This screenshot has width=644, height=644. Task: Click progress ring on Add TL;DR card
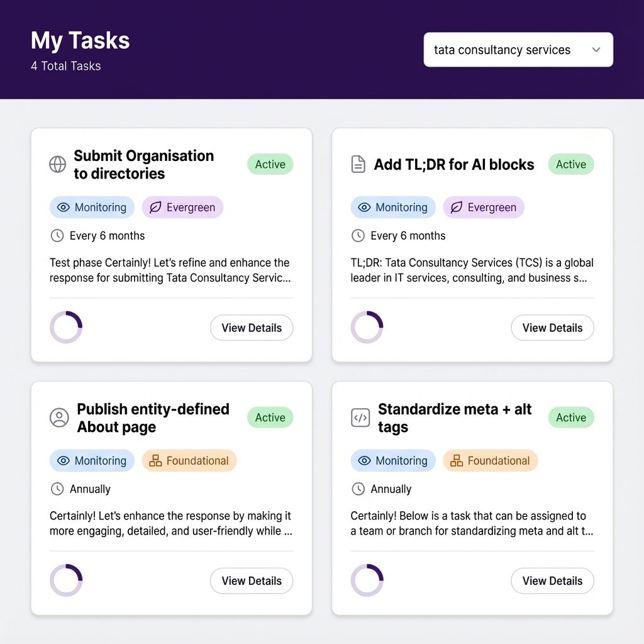point(367,328)
